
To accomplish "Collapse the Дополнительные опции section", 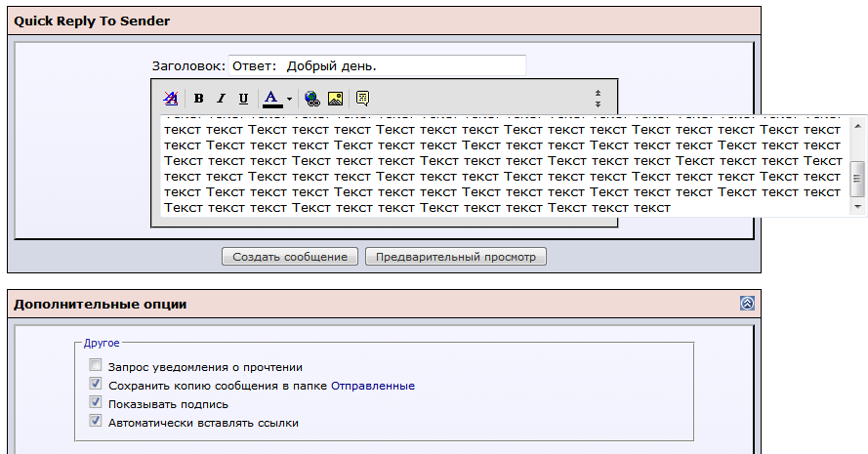I will (747, 304).
